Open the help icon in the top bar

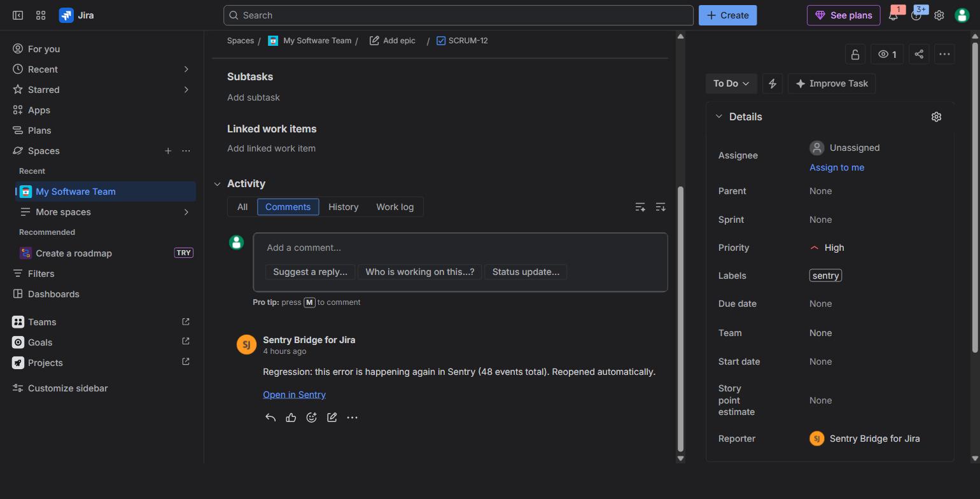(x=916, y=15)
